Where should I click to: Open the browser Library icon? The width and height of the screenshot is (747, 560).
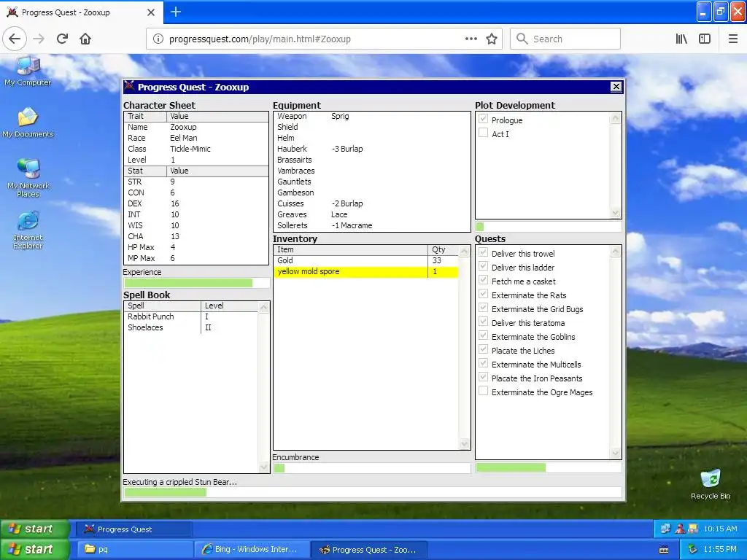(681, 39)
